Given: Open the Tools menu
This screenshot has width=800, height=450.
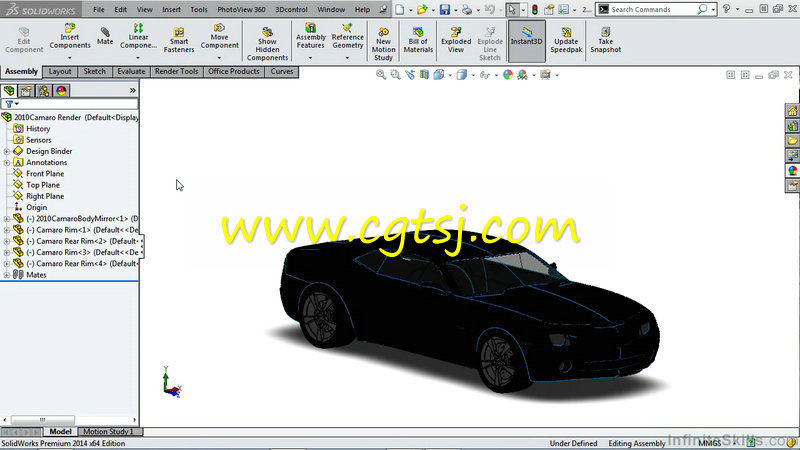Looking at the screenshot, I should click(x=198, y=9).
